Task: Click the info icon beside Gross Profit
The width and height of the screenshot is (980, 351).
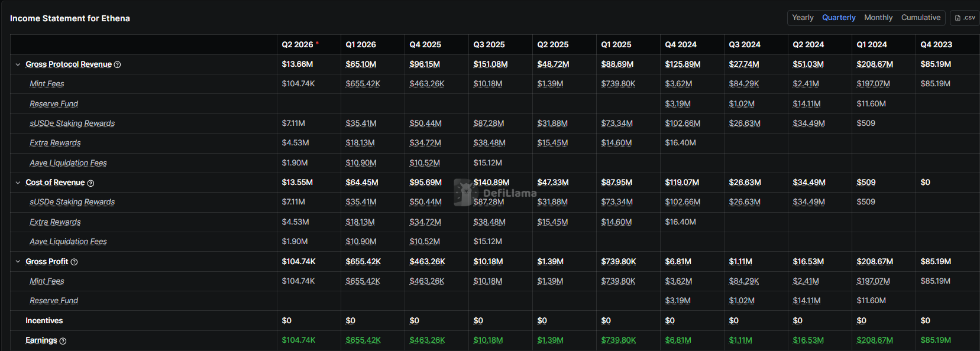Action: coord(74,262)
